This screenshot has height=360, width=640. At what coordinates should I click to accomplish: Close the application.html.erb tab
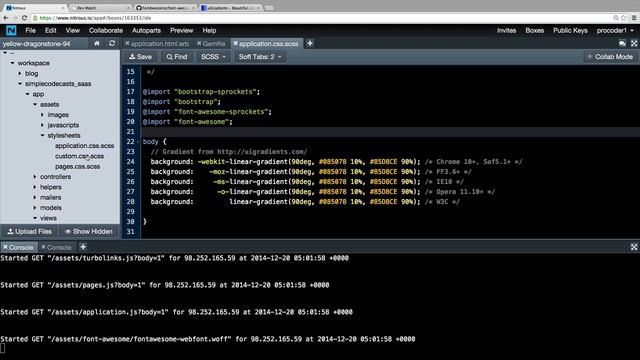tap(127, 43)
